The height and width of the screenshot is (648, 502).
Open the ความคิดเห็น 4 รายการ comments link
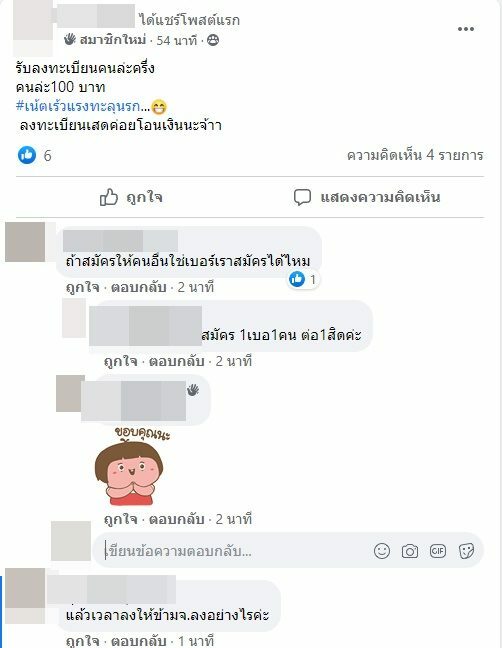click(x=415, y=155)
